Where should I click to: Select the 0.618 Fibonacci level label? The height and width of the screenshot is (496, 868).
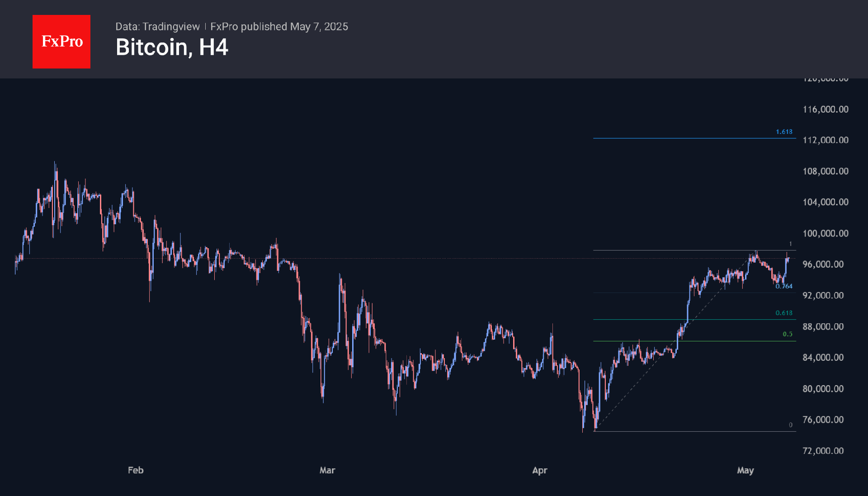click(x=784, y=313)
